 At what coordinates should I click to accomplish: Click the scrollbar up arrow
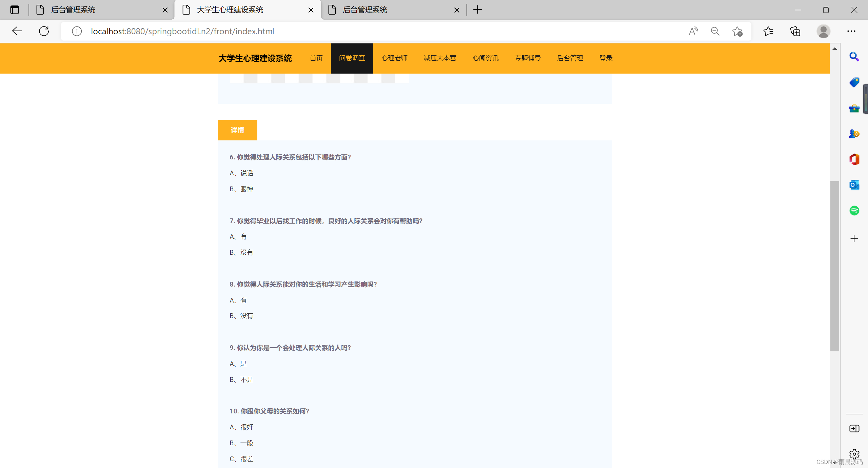(834, 49)
